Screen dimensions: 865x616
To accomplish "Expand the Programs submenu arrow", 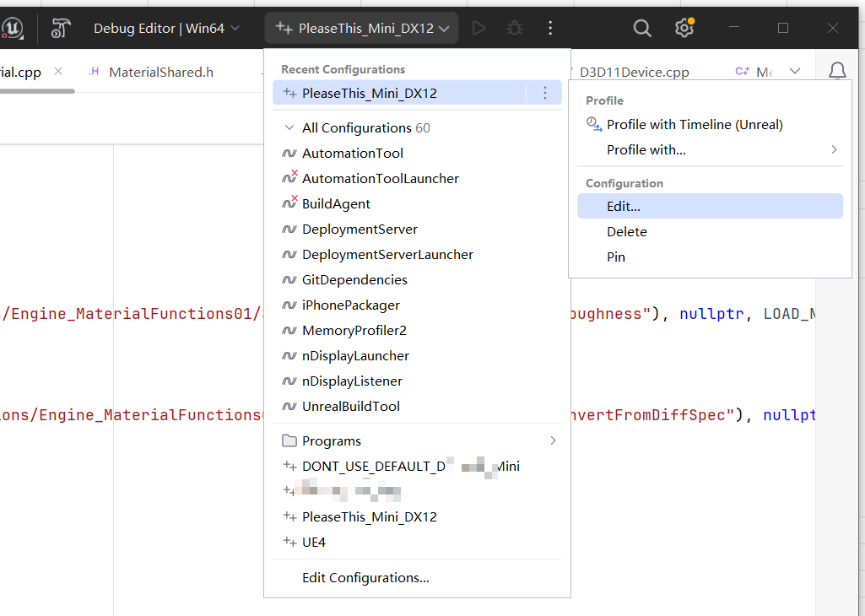I will [553, 440].
